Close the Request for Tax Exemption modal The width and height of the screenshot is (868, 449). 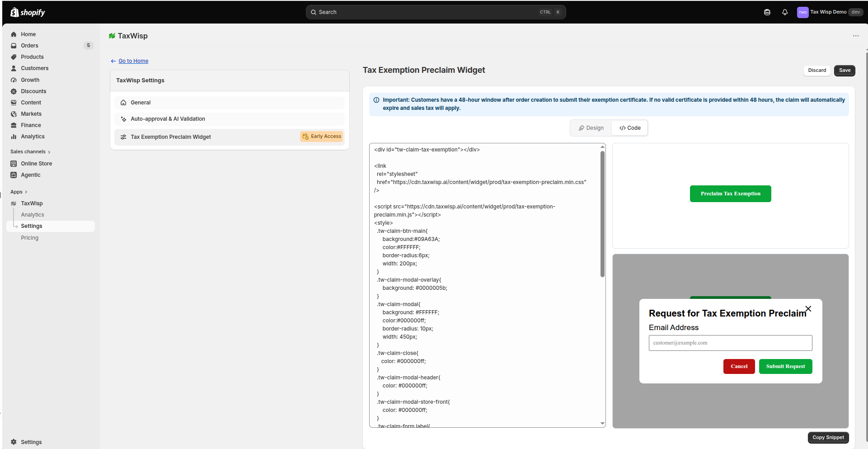point(808,309)
